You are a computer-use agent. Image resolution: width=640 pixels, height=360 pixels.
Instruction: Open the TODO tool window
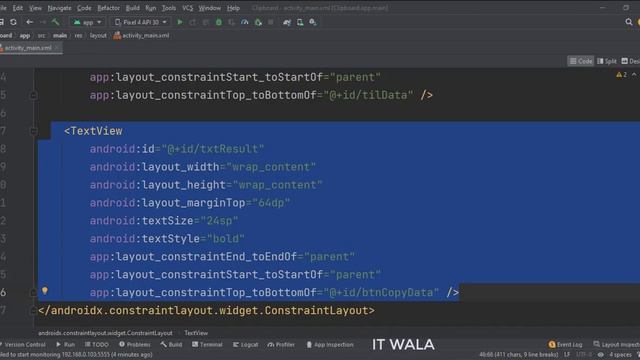coord(97,344)
